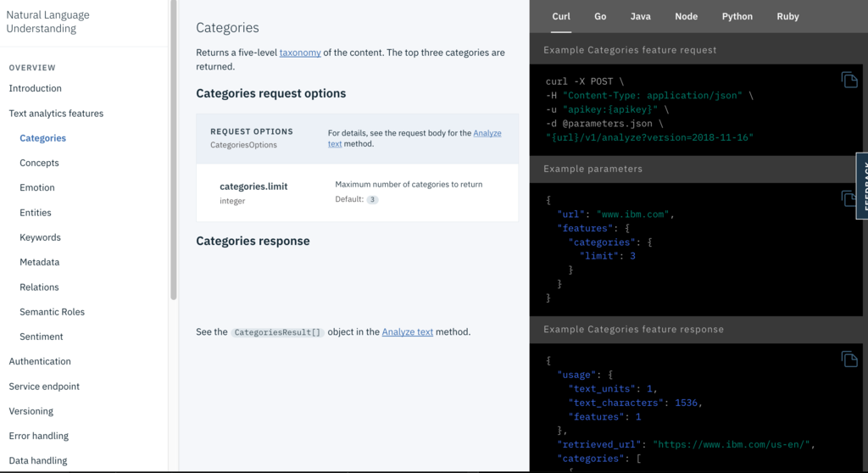Open the taxonomy link
Screen dimensions: 868x473
[x=300, y=53]
